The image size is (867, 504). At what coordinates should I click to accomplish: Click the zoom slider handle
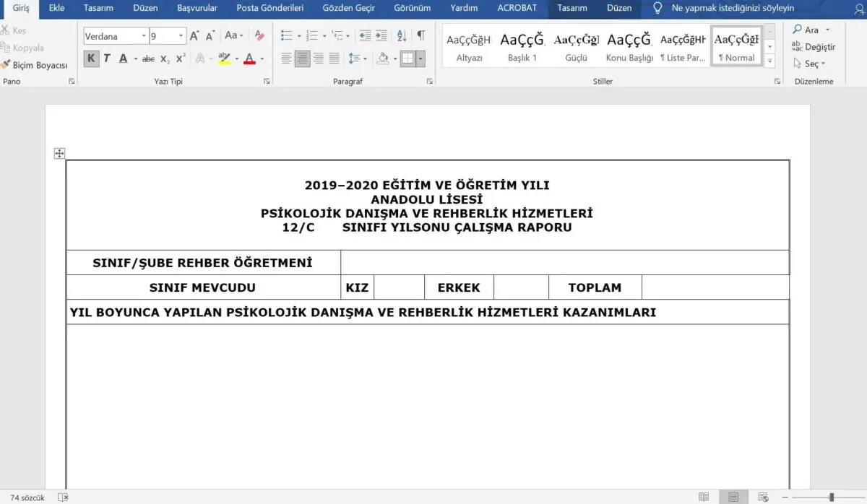tap(832, 498)
